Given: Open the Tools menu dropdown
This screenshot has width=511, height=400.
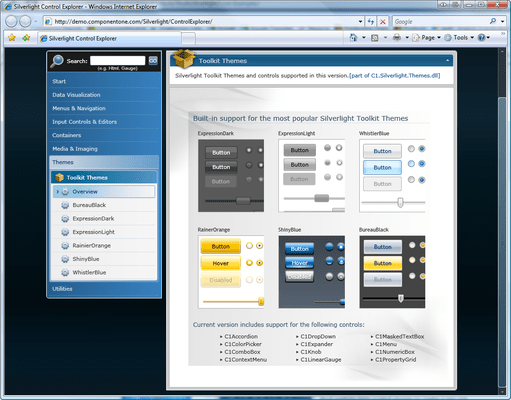Looking at the screenshot, I should [459, 38].
